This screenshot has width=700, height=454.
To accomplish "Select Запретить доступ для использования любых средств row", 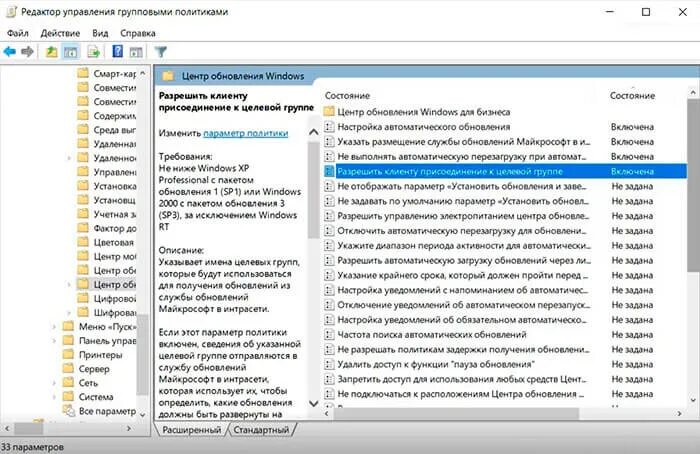I will [504, 379].
